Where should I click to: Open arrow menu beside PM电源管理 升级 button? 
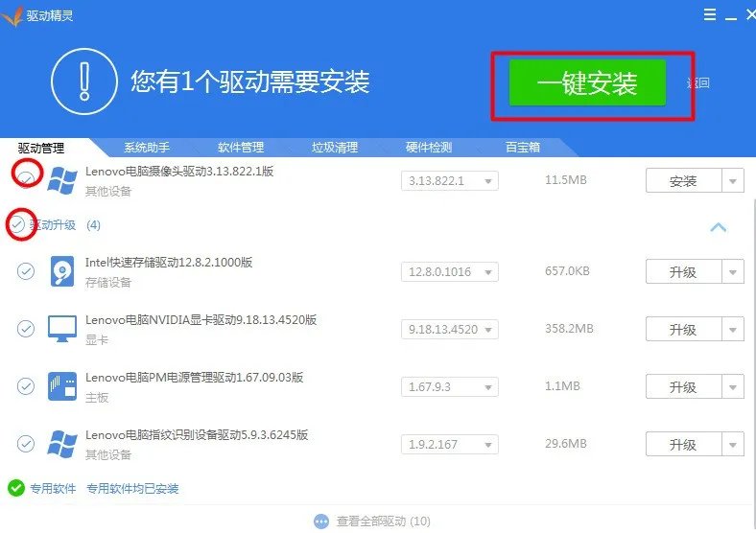(x=733, y=386)
